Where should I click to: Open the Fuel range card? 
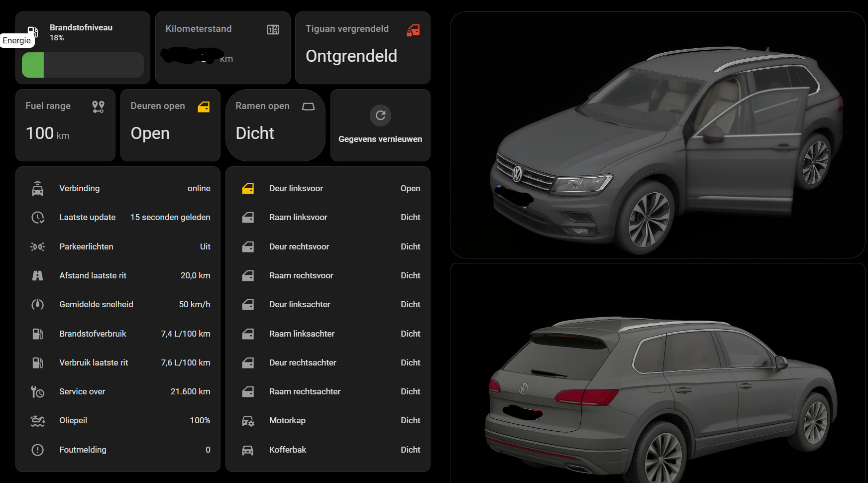click(66, 125)
